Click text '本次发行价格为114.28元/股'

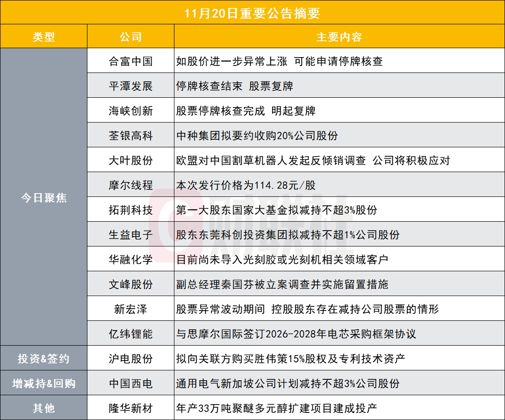pyautogui.click(x=246, y=185)
